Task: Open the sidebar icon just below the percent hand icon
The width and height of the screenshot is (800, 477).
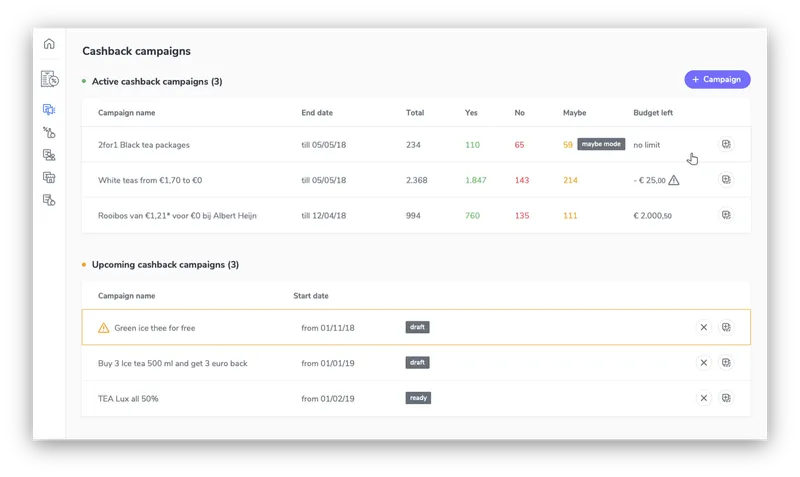Action: [x=49, y=155]
